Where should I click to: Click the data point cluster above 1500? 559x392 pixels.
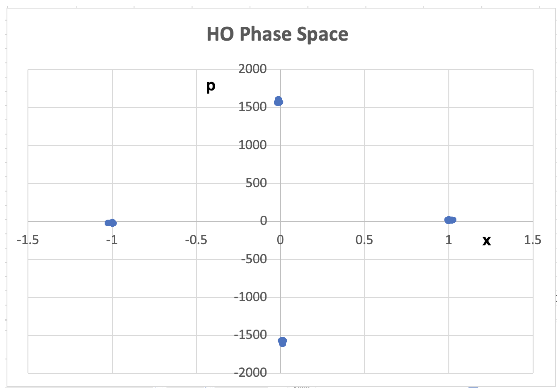(278, 101)
